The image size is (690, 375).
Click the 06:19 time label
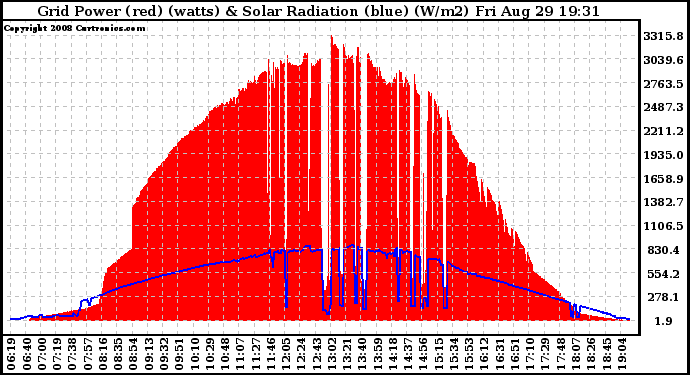11,354
